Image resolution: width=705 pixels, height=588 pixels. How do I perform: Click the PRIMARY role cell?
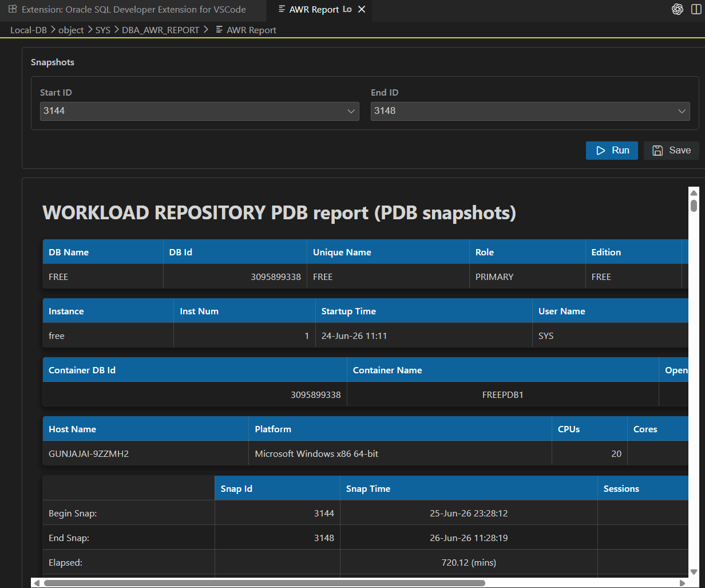(528, 277)
